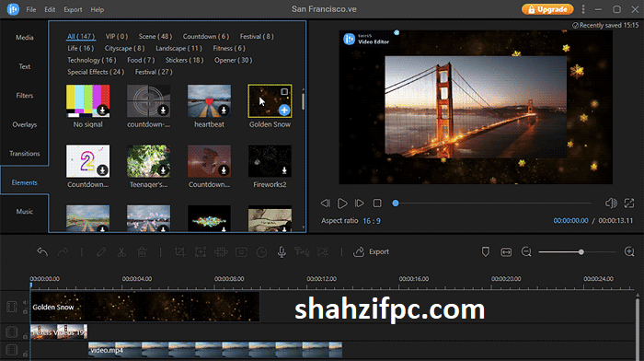Select the video.mp4 timeline clip

click(x=215, y=350)
